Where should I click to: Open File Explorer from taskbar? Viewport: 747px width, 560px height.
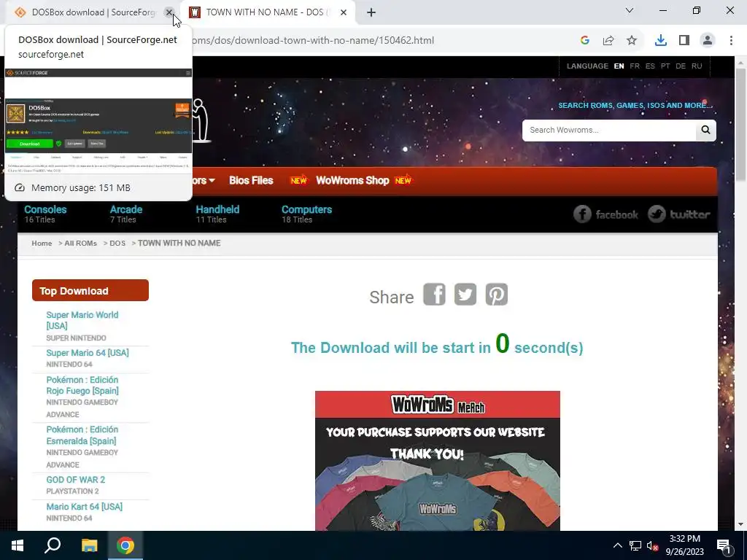[89, 545]
